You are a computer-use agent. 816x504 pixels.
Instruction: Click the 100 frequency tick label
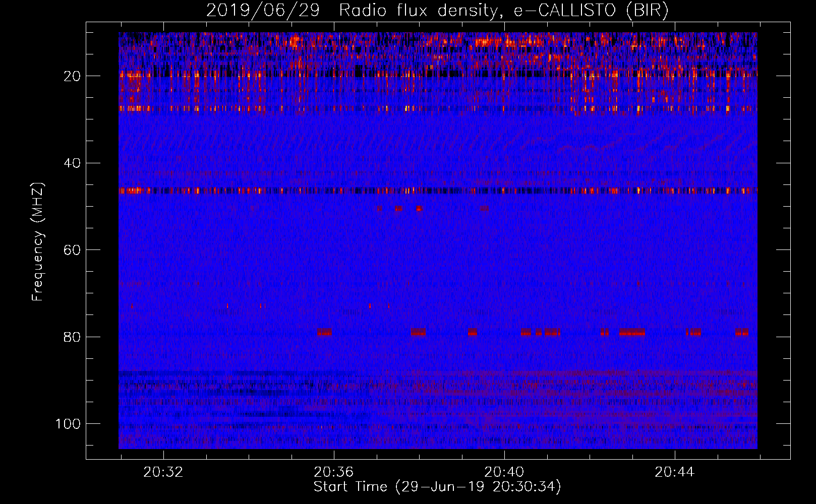click(x=68, y=424)
